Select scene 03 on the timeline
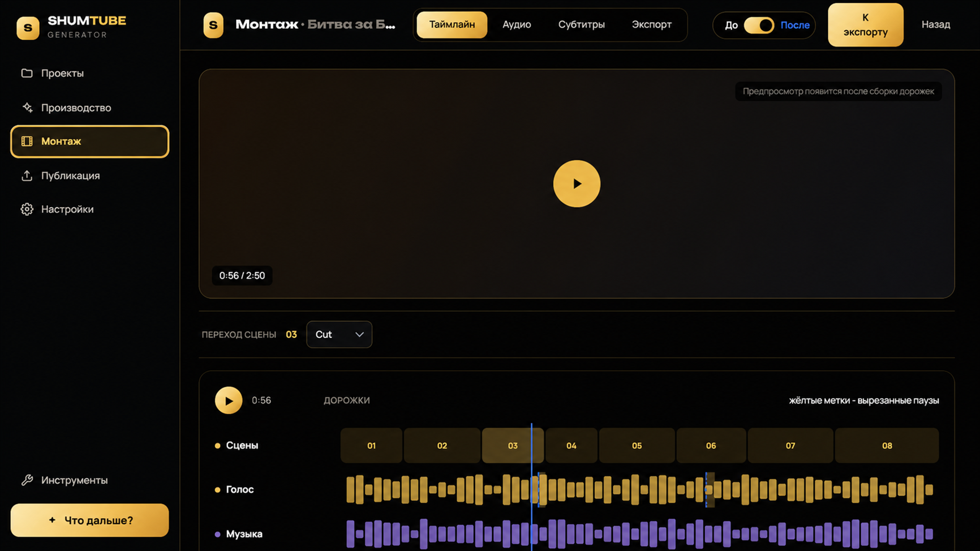The image size is (980, 551). click(512, 445)
